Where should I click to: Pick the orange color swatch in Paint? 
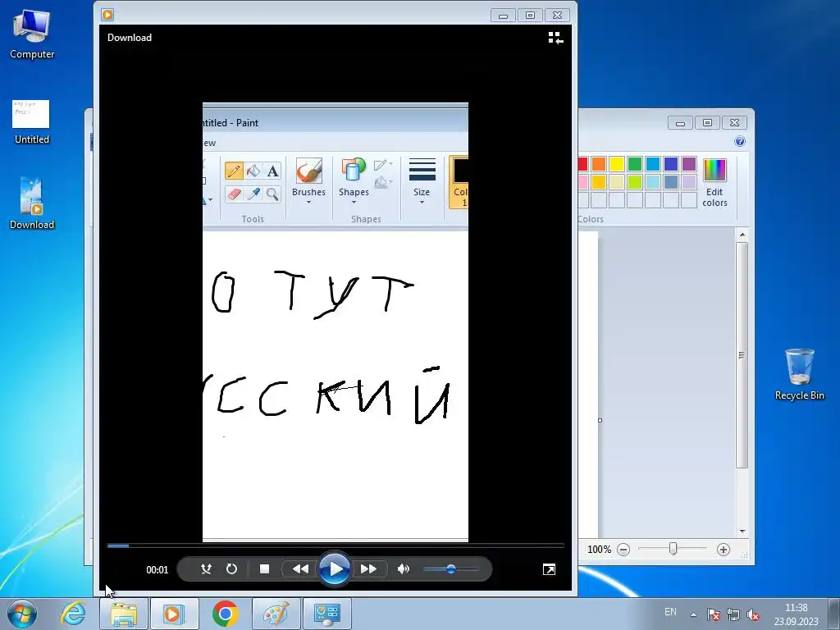[599, 164]
